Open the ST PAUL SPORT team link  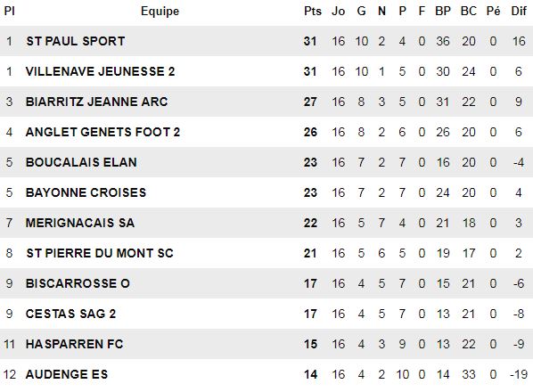pos(76,41)
